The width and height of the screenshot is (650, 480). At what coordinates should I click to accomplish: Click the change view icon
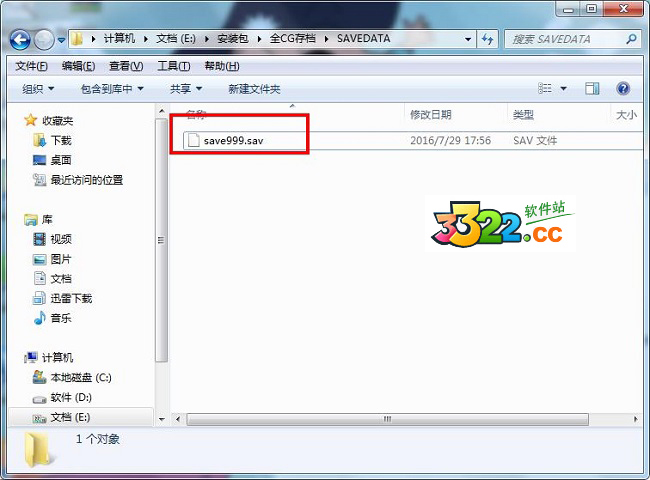tap(545, 88)
